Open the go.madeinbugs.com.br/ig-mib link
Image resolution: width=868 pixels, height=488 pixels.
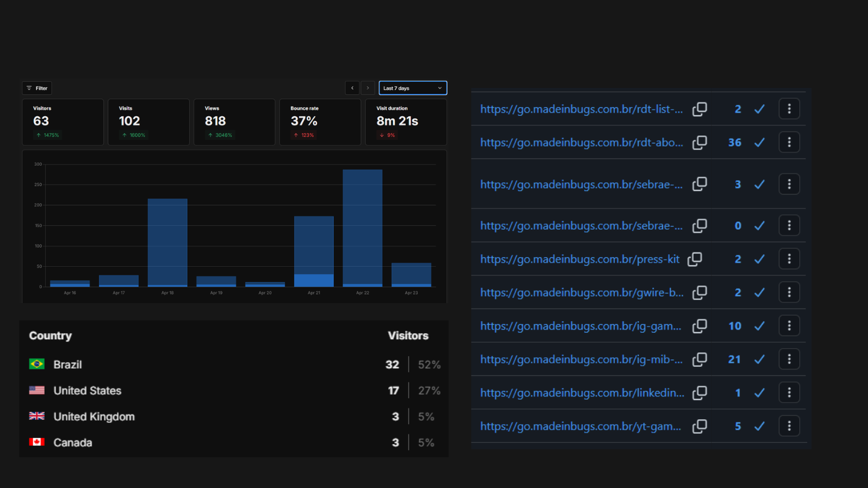pos(582,360)
